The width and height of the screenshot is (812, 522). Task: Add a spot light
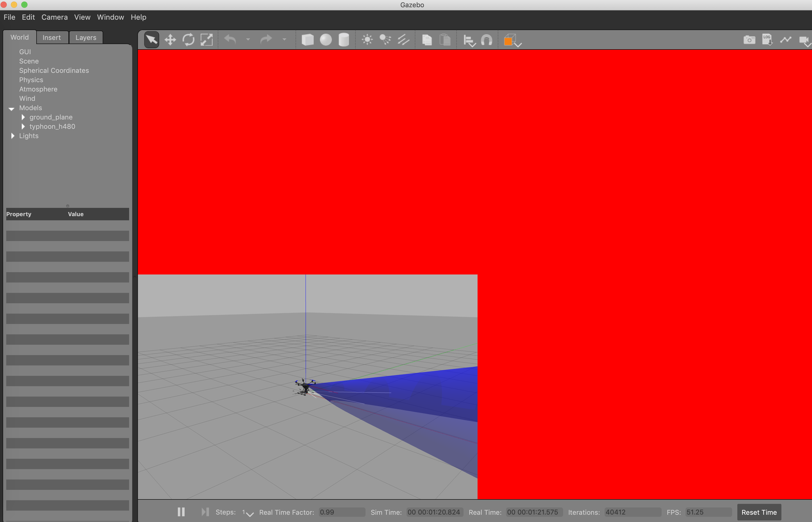tap(385, 40)
